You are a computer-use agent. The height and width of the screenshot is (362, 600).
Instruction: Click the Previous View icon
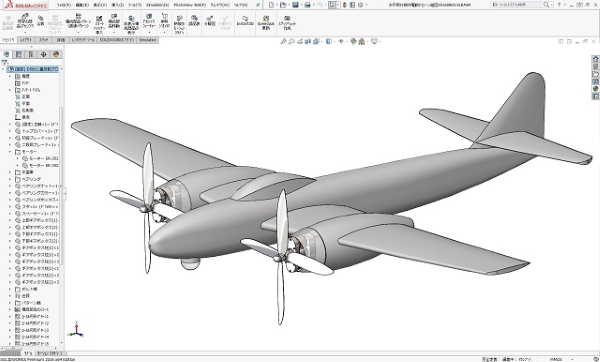300,41
